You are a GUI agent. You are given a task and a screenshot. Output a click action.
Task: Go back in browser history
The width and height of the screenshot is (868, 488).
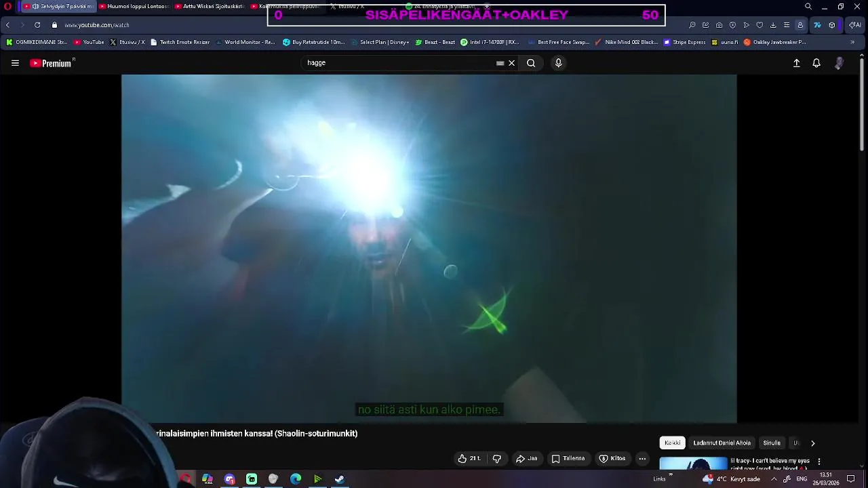click(x=7, y=25)
